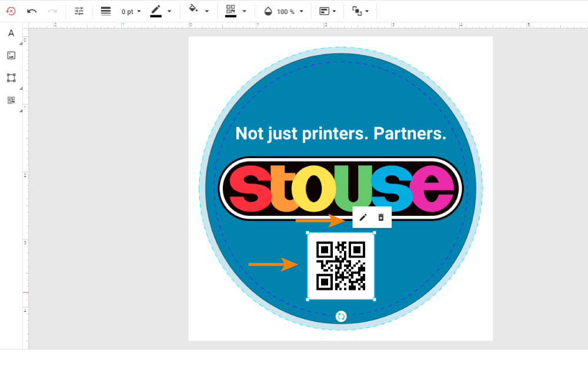The height and width of the screenshot is (371, 588).
Task: Click the QR code color icon in toolbar
Action: (230, 11)
